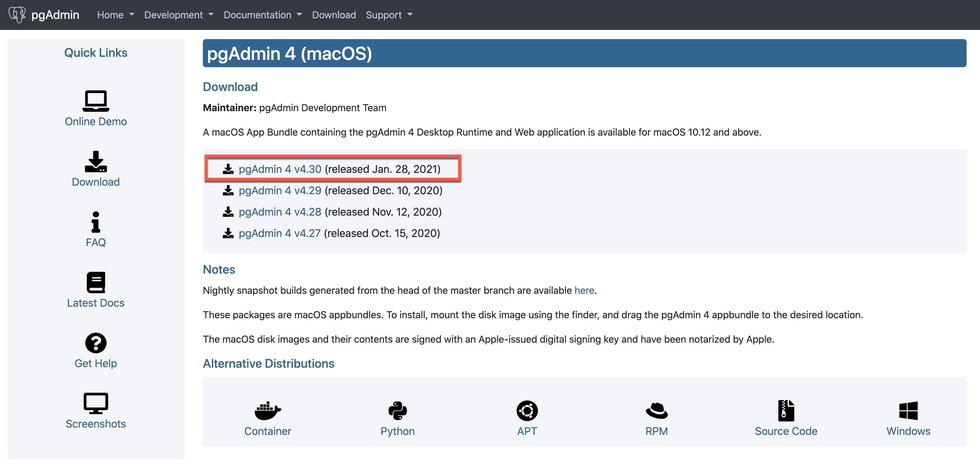
Task: Open the Documentation dropdown menu
Action: tap(262, 15)
